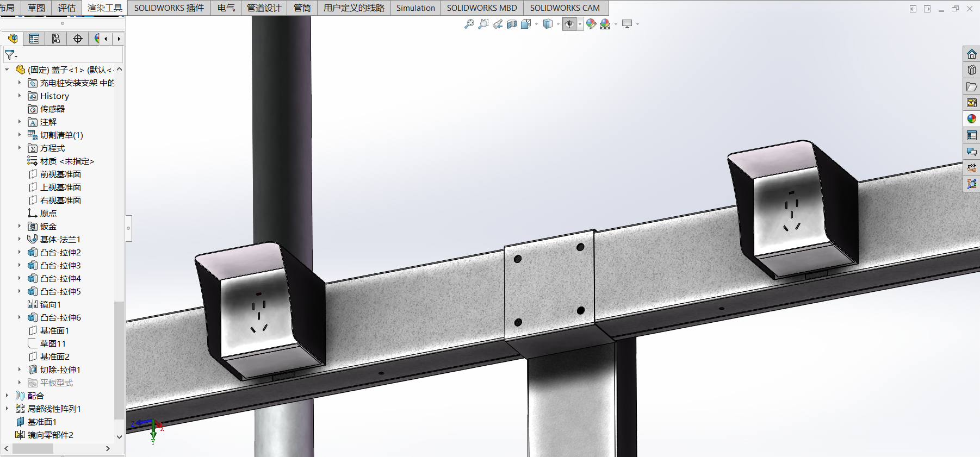Click the valve-and-key icon in task pane
Viewport: 980px width, 457px height.
point(972,168)
